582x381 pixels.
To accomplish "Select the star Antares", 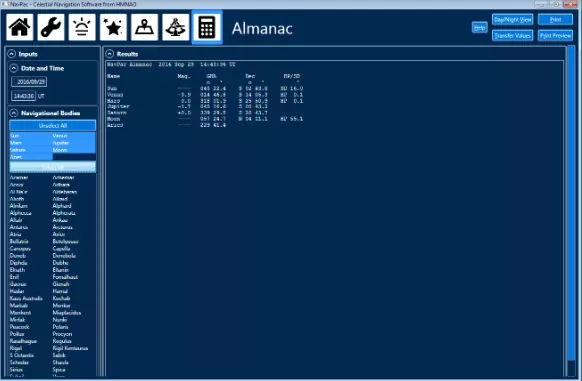I will pyautogui.click(x=19, y=227).
